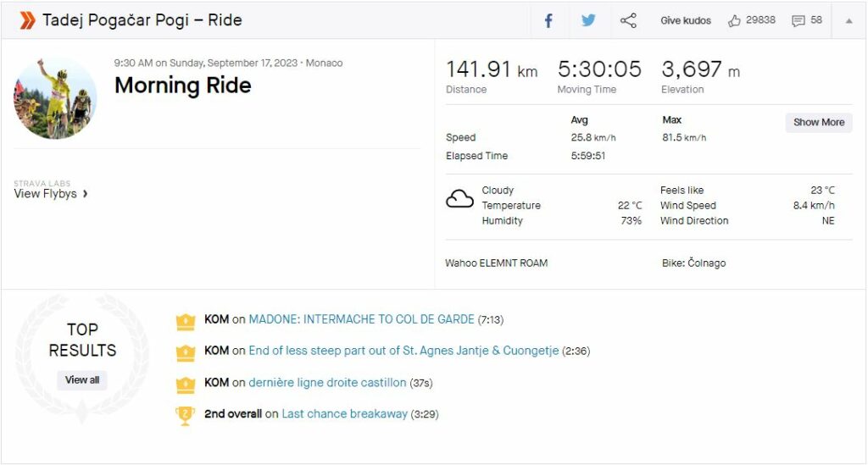View all top results
The image size is (868, 465).
[82, 379]
